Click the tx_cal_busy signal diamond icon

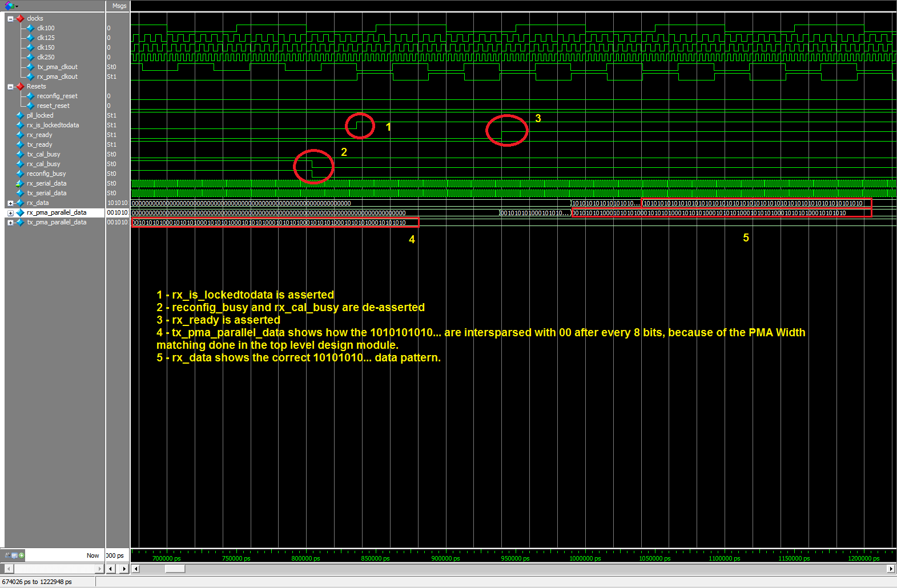[21, 154]
